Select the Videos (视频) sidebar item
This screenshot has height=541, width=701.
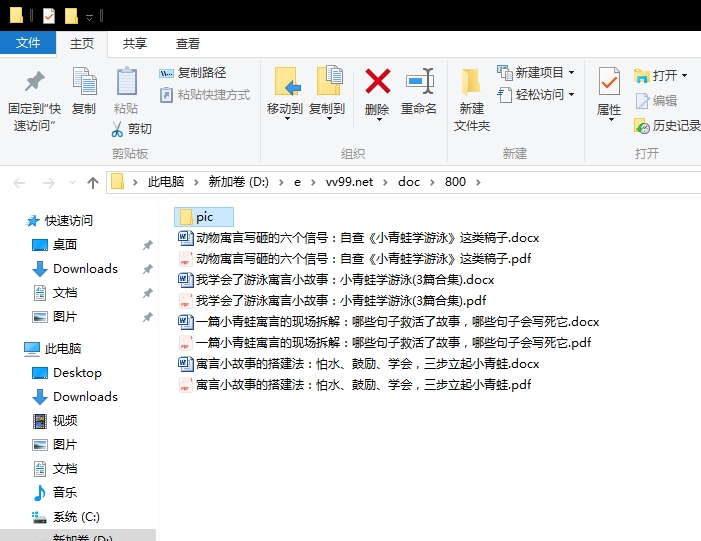coord(55,421)
